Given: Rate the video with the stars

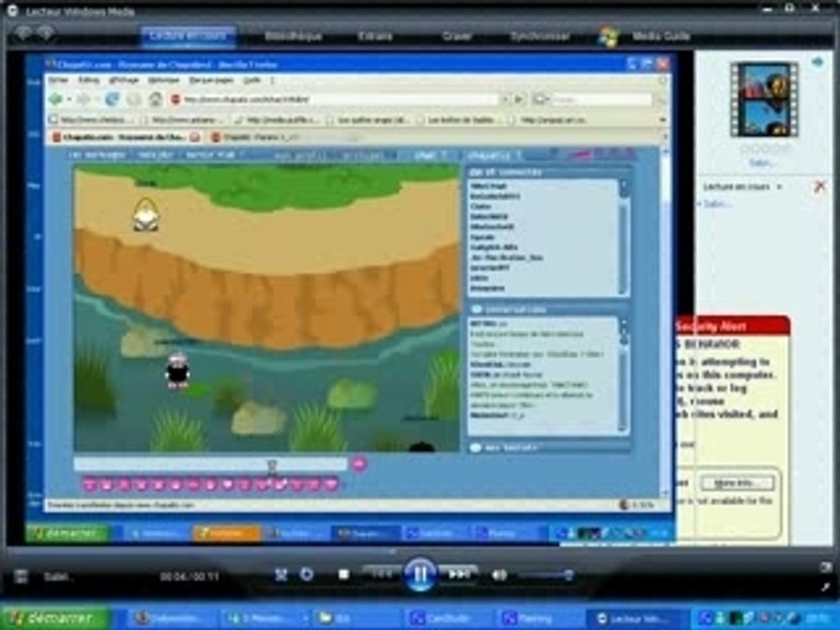Looking at the screenshot, I should (x=764, y=149).
